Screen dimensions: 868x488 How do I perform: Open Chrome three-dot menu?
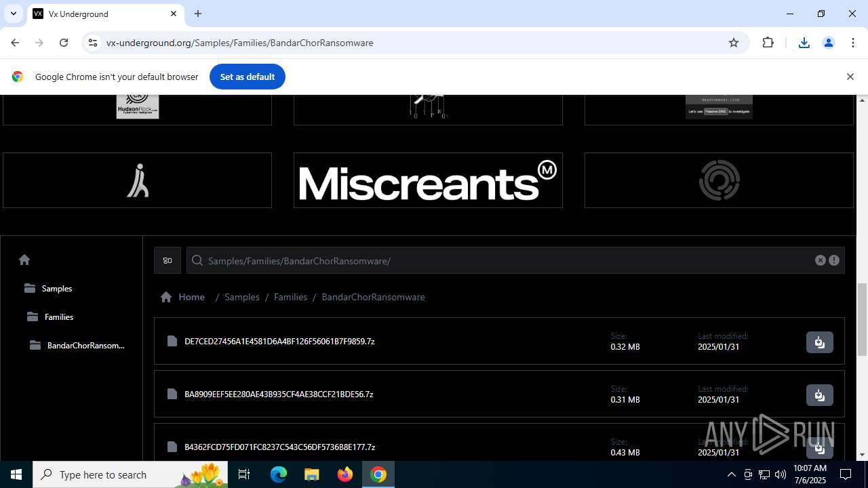[852, 43]
